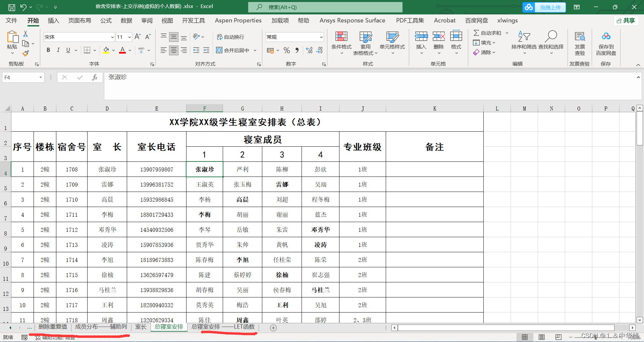Click the Cut scissors icon

click(x=25, y=34)
